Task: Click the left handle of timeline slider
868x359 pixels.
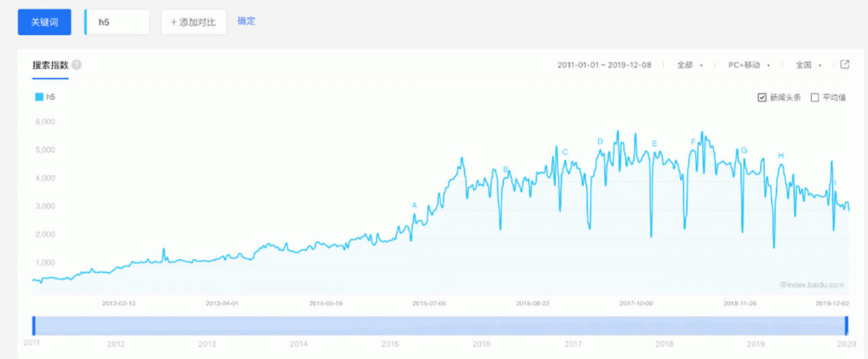Action: point(33,325)
